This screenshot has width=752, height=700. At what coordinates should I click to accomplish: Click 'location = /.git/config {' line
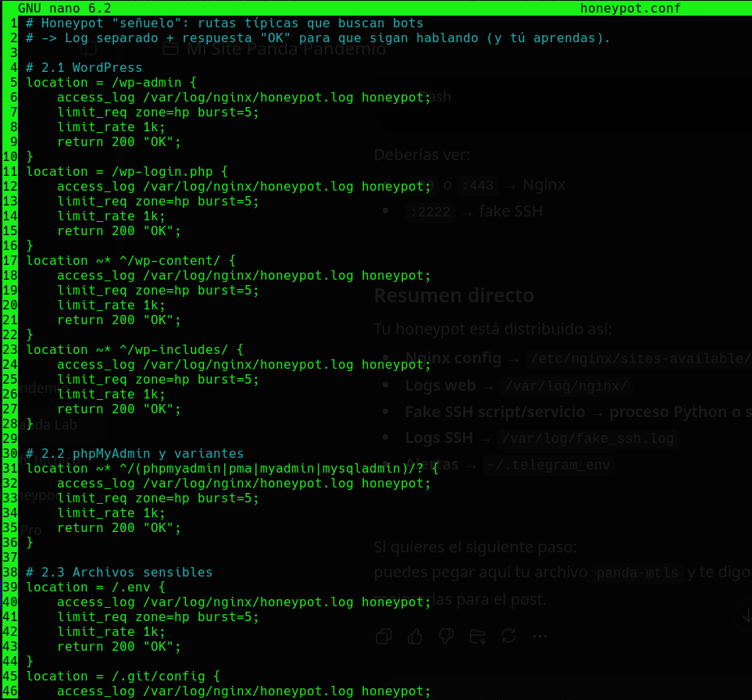[x=123, y=676]
